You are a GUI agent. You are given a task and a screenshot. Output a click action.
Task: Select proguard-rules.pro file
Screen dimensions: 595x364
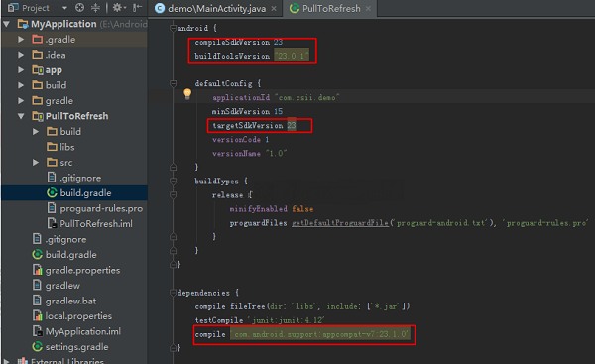[101, 208]
